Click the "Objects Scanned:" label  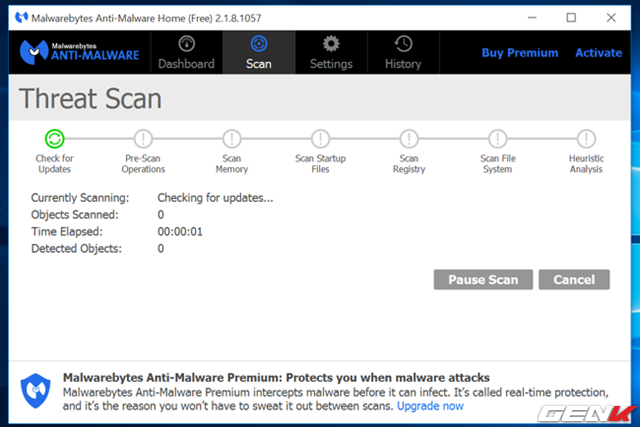click(x=75, y=215)
